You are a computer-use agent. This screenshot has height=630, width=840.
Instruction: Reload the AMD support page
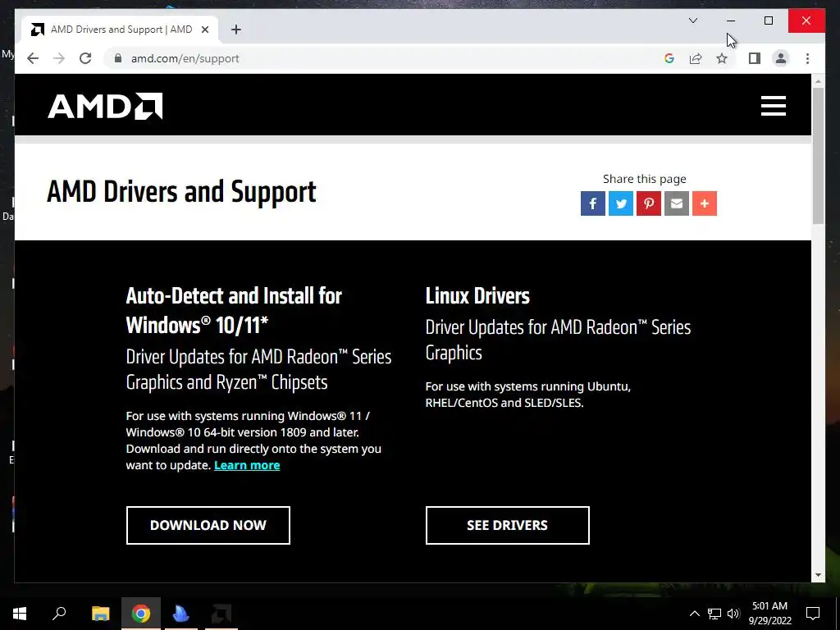click(x=85, y=58)
